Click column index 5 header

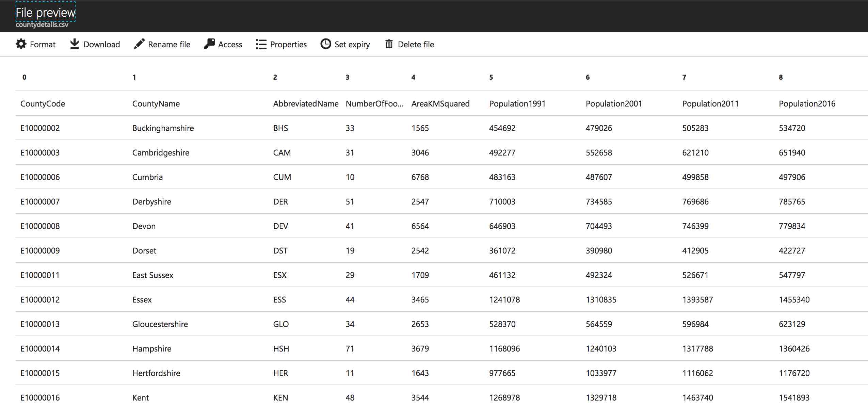point(491,77)
